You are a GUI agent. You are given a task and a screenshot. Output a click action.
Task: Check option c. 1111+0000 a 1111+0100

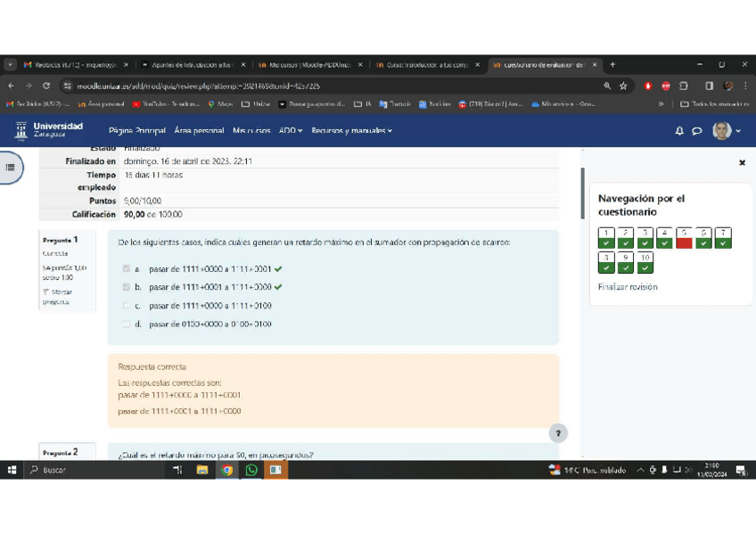pyautogui.click(x=126, y=306)
